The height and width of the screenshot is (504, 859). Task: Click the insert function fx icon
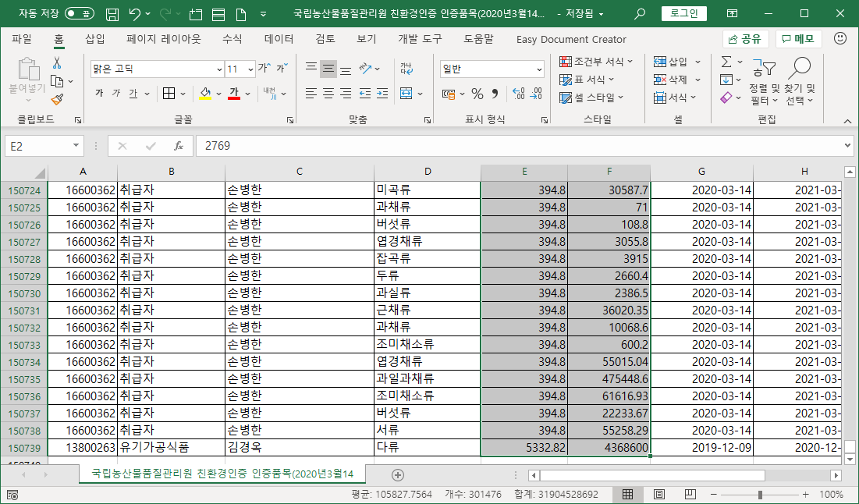pyautogui.click(x=178, y=146)
